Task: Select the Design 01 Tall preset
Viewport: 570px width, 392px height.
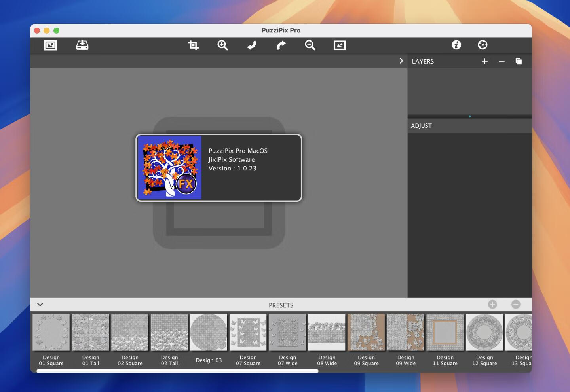Action: [91, 340]
